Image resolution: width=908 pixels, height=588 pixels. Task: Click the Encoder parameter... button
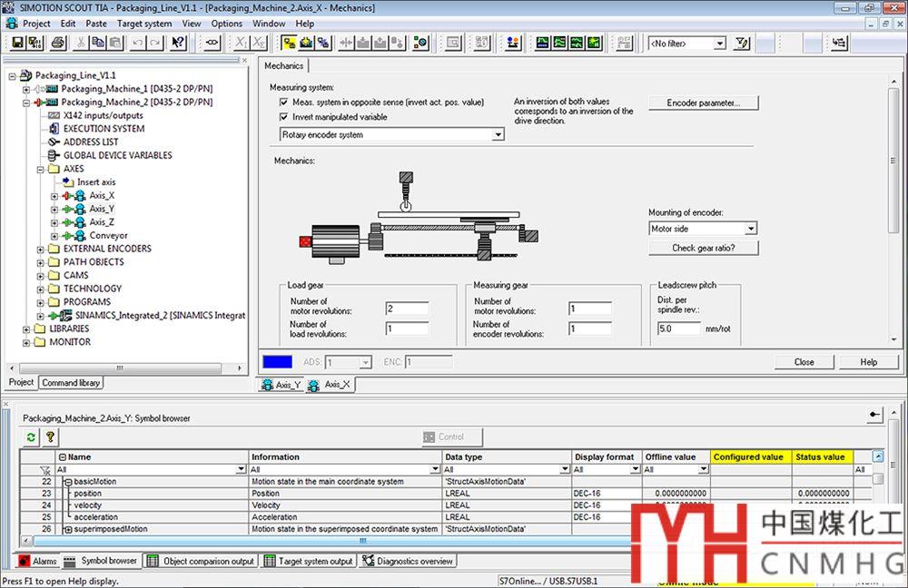[703, 103]
